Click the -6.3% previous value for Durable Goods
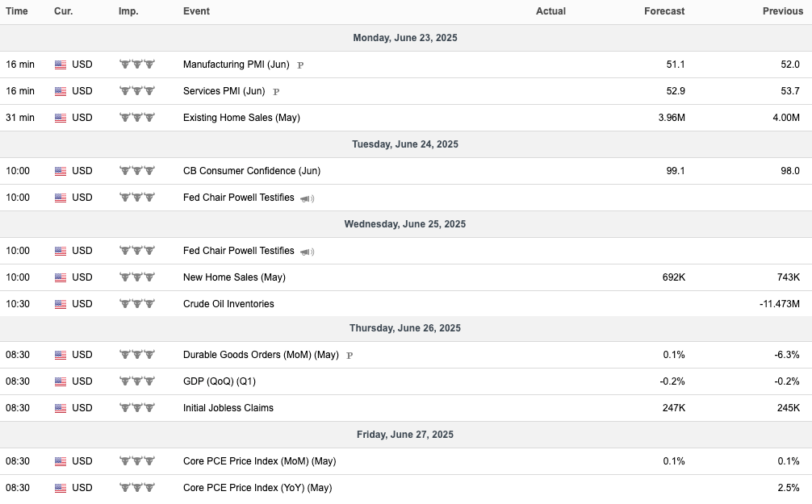 click(x=787, y=355)
